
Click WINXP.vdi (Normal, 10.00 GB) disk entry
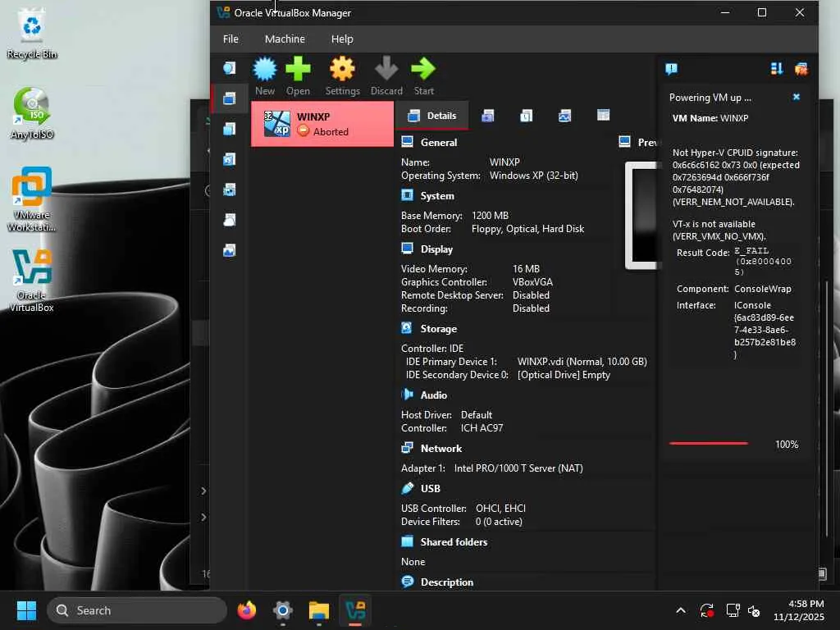tap(582, 362)
